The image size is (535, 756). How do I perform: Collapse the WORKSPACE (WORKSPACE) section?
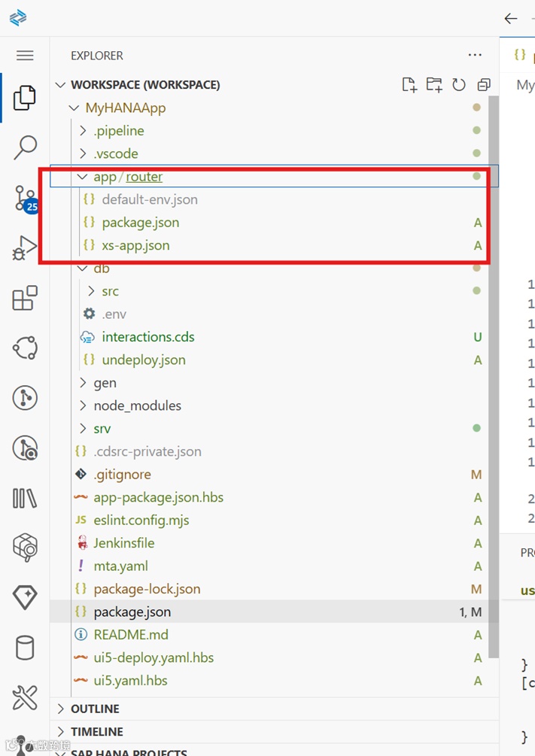click(x=60, y=85)
